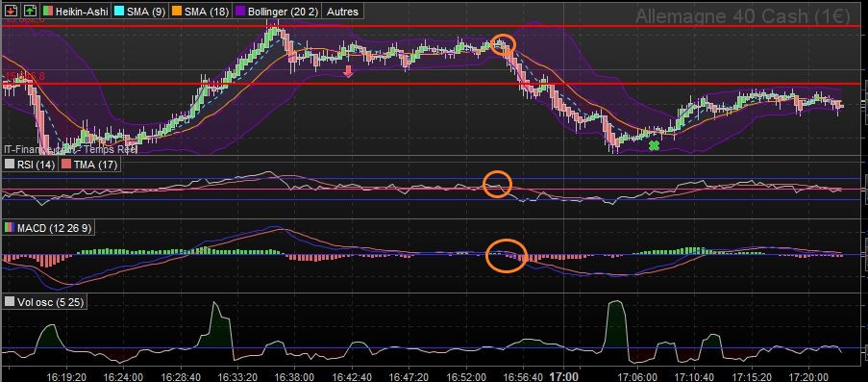Screen dimensions: 868x382
Task: Open the Autres indicators menu
Action: 342,12
